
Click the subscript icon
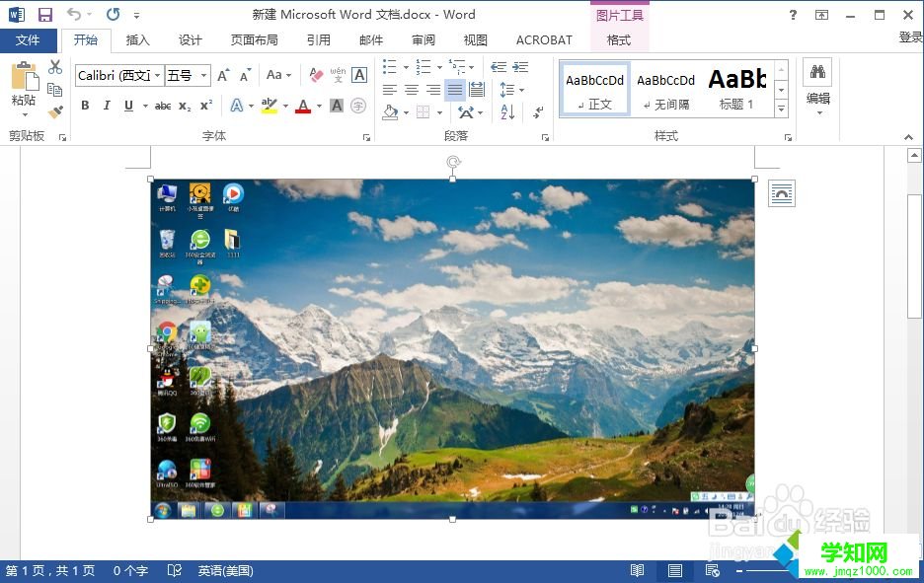click(x=185, y=105)
